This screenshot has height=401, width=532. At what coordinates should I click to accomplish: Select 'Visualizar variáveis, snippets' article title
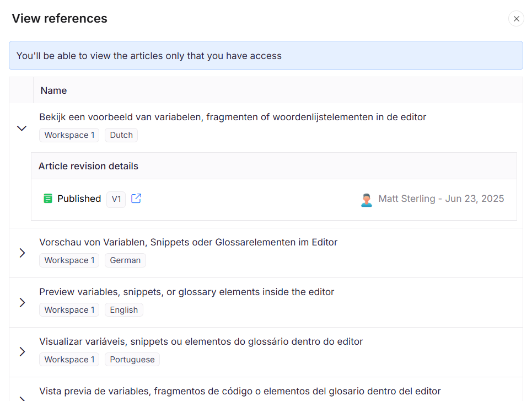pyautogui.click(x=201, y=341)
